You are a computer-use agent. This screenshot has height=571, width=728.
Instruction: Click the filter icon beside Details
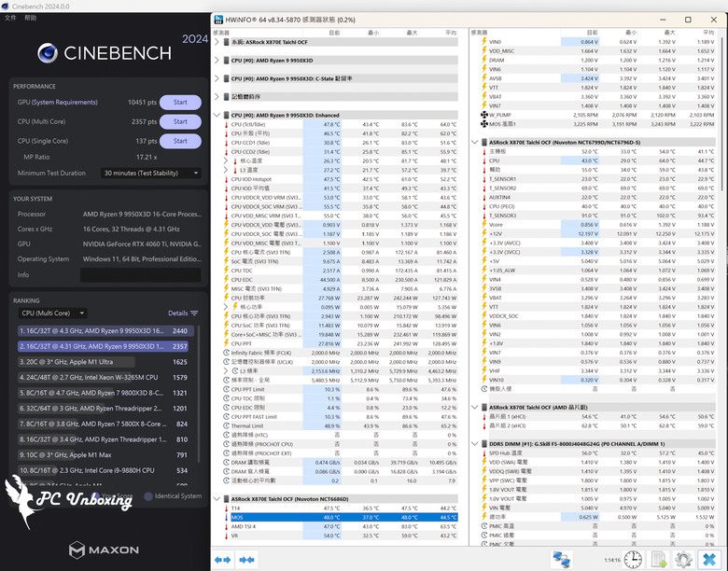tap(194, 313)
